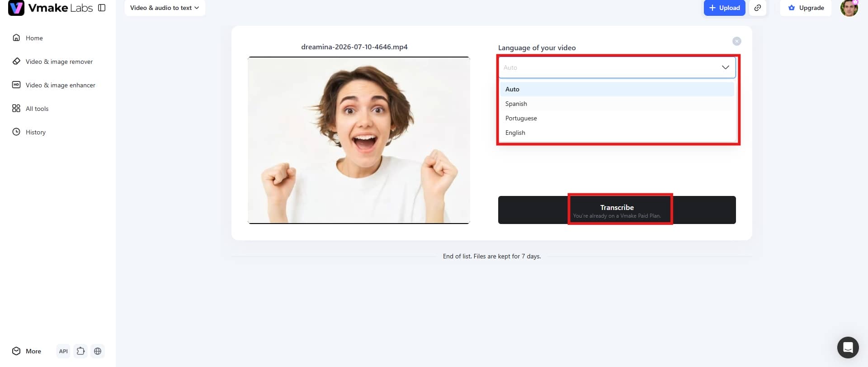The height and width of the screenshot is (367, 868).
Task: Click the puzzle extension icon
Action: pos(80,351)
